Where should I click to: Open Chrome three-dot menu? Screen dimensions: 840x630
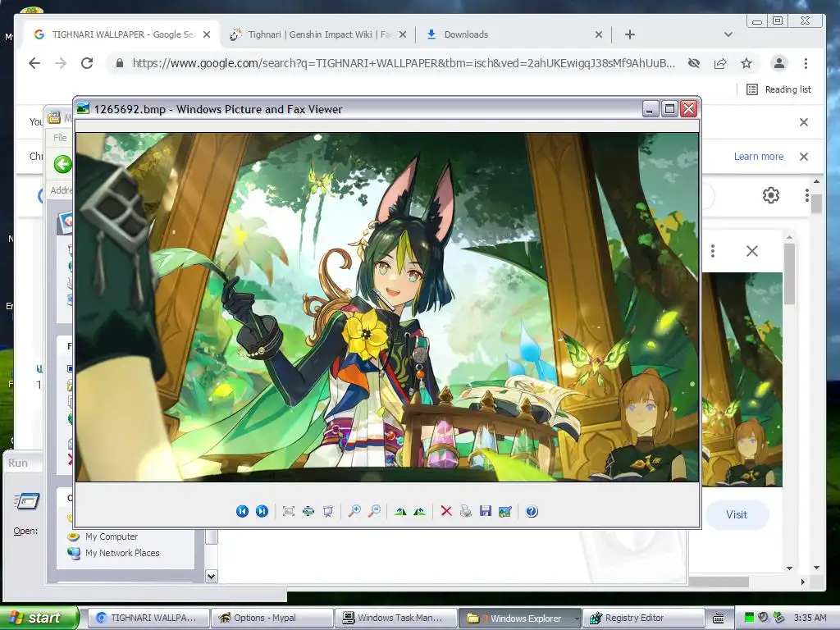tap(806, 63)
